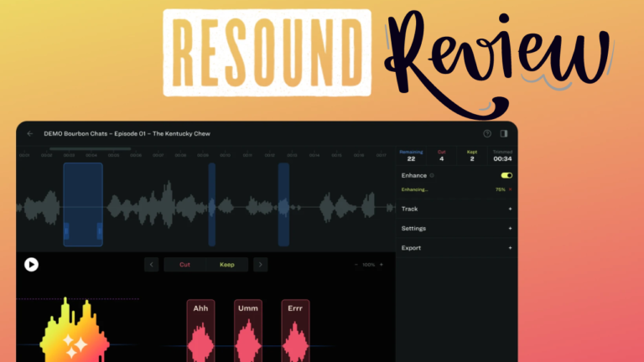Screen dimensions: 644x362
Task: Select the highlighted region near 00:12
Action: (x=283, y=204)
